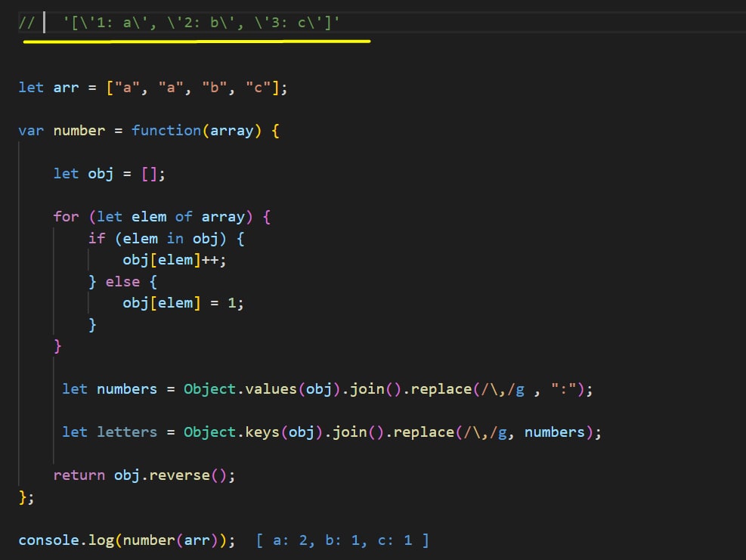
Task: Click the 'obj[elem]++;' statement
Action: tap(174, 260)
